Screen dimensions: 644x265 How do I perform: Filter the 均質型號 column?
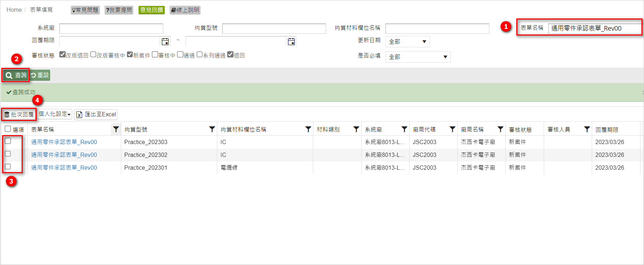212,129
